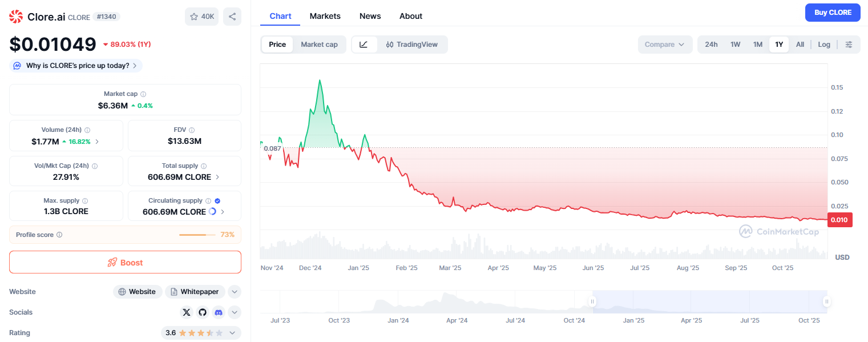Select the 1M time range
Screen dimensions: 868x342
pos(757,45)
